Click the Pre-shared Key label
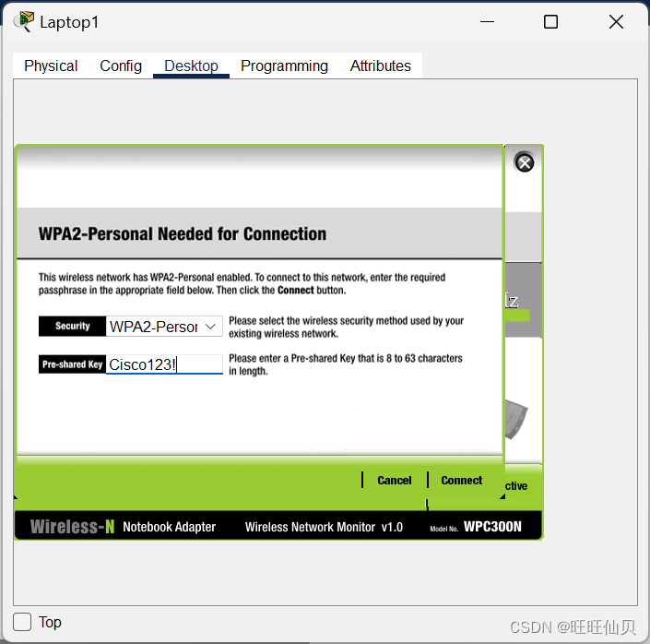 [x=73, y=364]
